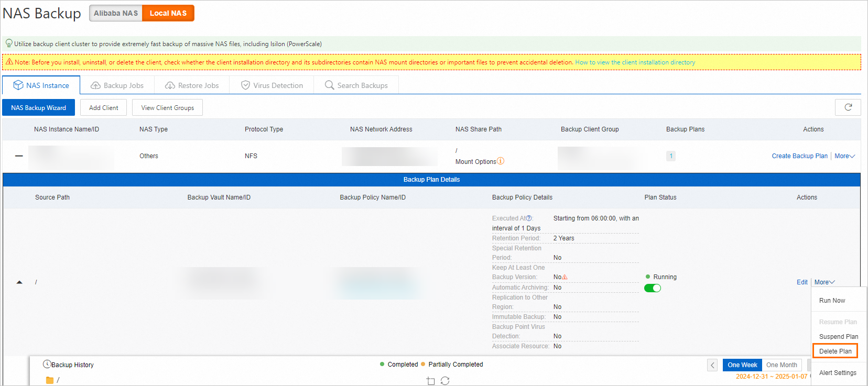The height and width of the screenshot is (386, 868).
Task: Open Alert Settings from the More menu
Action: click(x=838, y=373)
